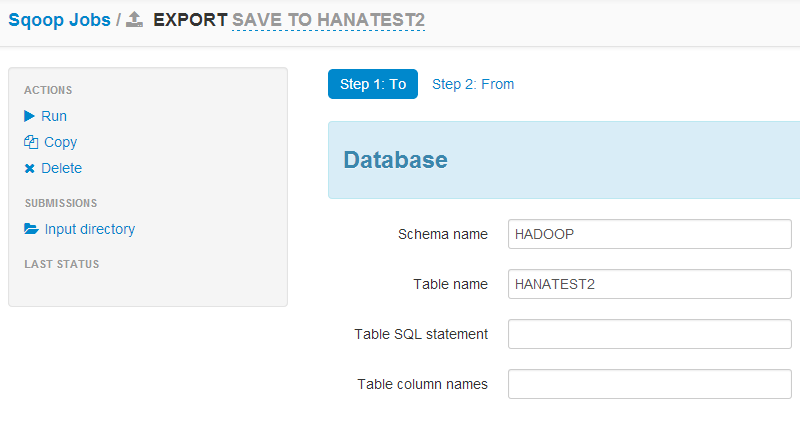This screenshot has width=800, height=421.
Task: Click the export upload icon in breadcrumb
Action: coord(135,20)
